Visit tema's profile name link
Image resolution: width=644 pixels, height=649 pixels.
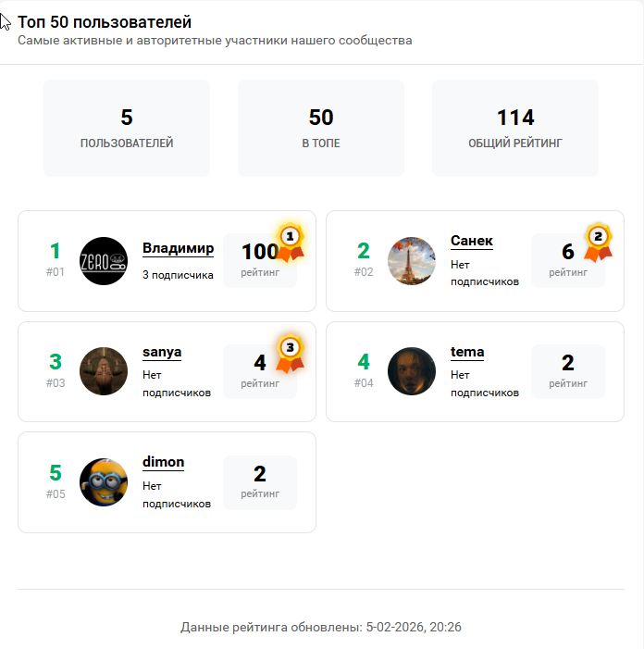(467, 352)
